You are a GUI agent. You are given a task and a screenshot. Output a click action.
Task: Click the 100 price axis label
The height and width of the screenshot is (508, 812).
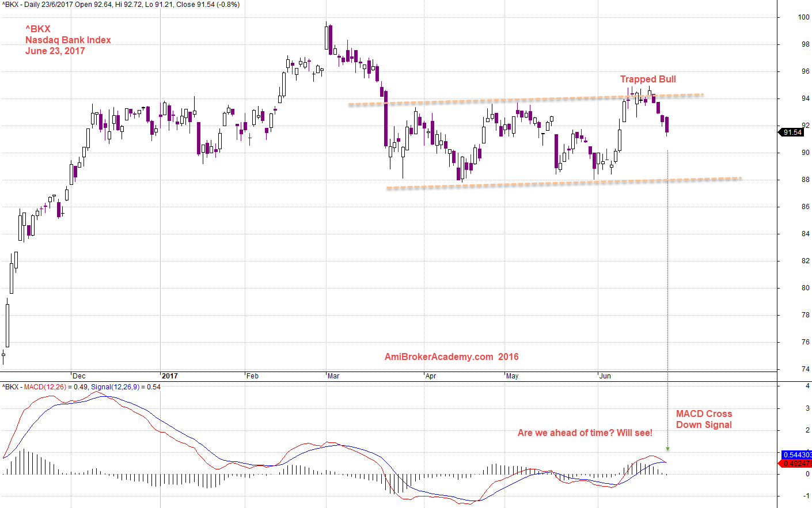[803, 17]
